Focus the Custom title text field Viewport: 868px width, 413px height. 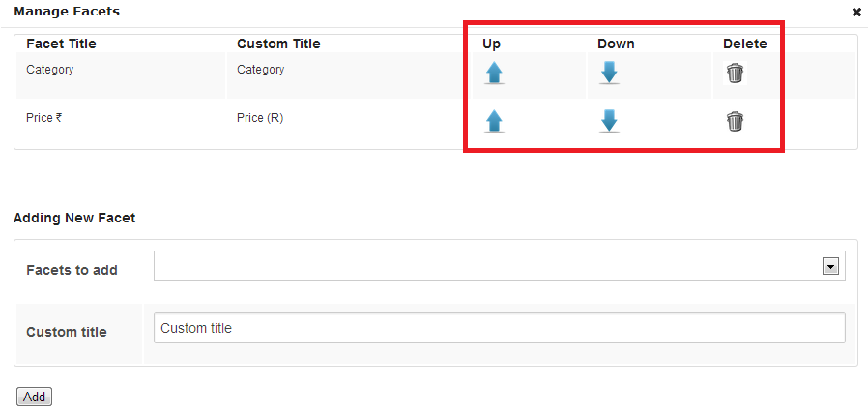(500, 328)
